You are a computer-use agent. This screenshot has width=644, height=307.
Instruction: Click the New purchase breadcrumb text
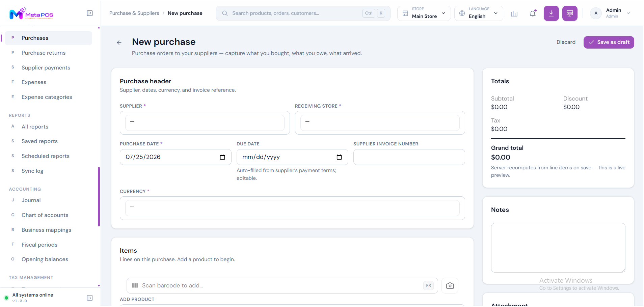point(185,13)
